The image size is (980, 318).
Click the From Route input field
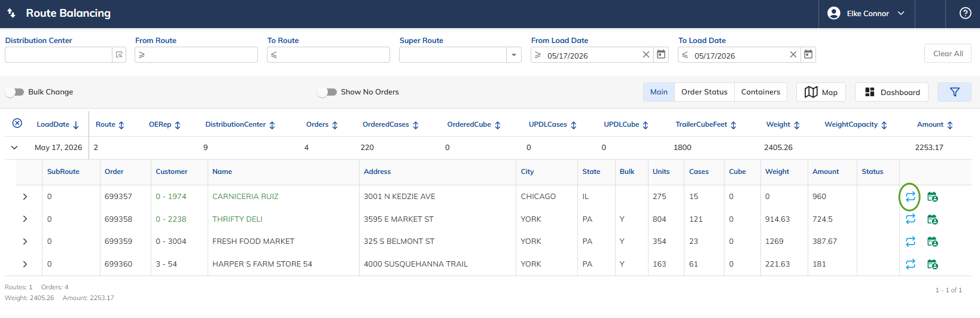click(x=196, y=54)
